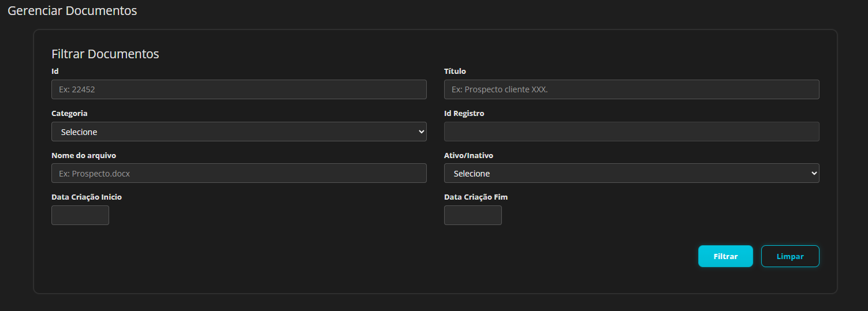
Task: Click the Limpar button
Action: (789, 256)
